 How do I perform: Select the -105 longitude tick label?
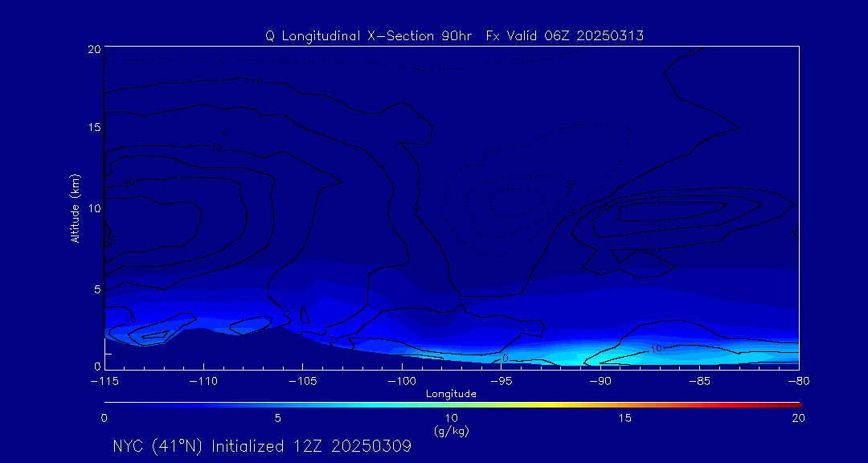[x=303, y=382]
